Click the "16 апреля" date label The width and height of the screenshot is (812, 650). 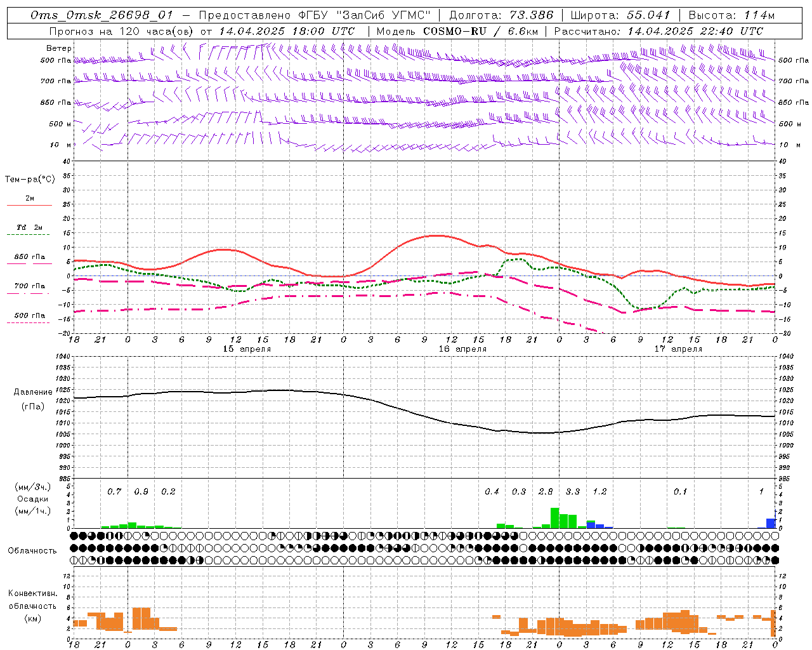(x=462, y=349)
